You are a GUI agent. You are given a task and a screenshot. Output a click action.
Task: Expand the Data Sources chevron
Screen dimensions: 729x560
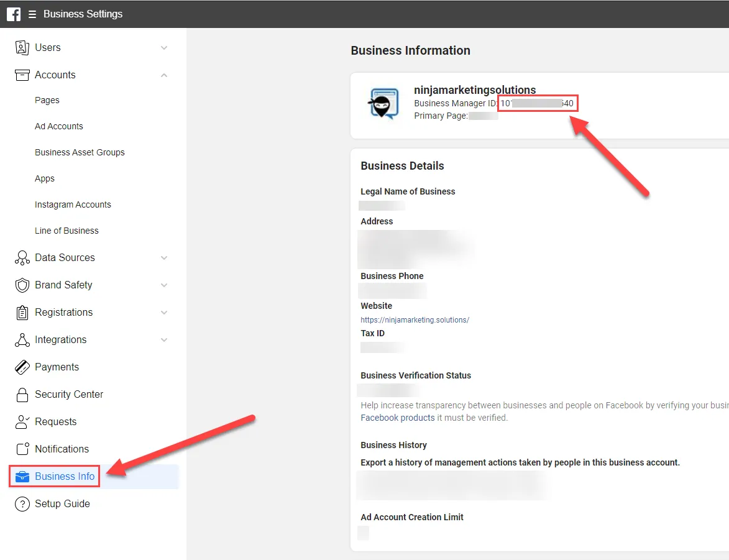tap(164, 258)
